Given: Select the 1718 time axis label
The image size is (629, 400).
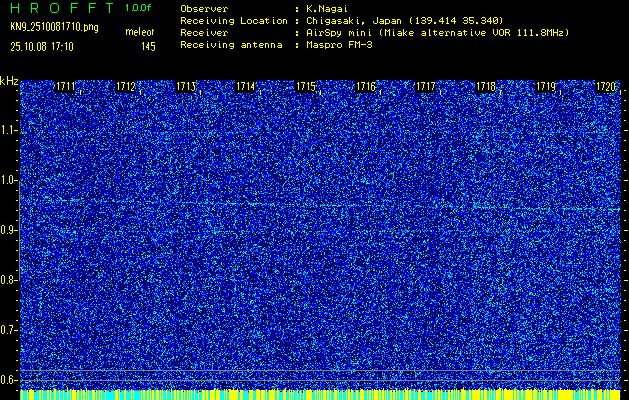Looking at the screenshot, I should tap(486, 87).
